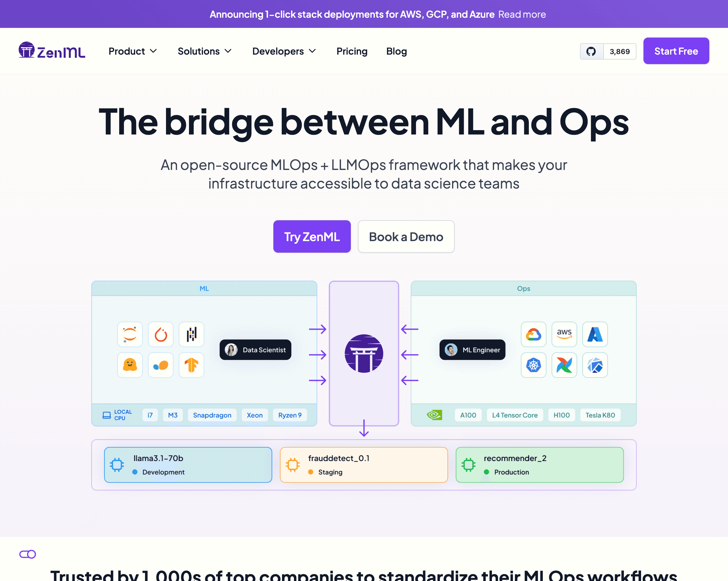Click the green Production status dot

tap(487, 472)
